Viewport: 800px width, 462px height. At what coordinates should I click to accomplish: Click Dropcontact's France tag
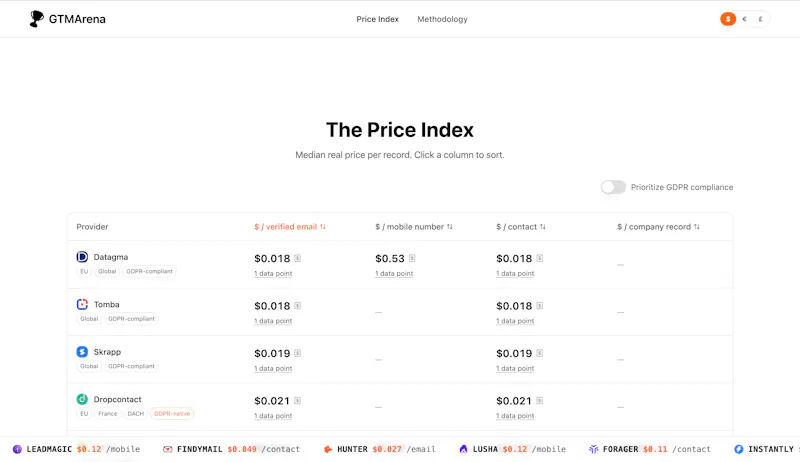108,414
